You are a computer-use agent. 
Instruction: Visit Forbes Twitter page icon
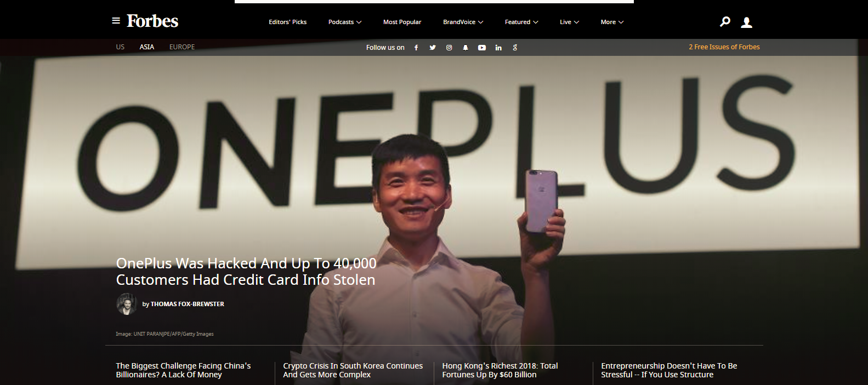click(433, 48)
